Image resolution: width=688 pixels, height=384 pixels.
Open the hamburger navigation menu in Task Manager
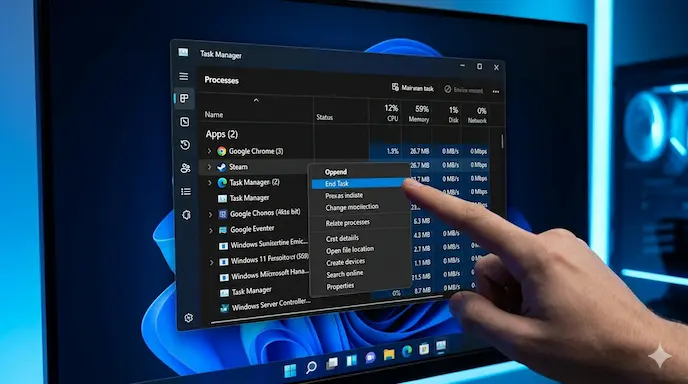click(183, 76)
